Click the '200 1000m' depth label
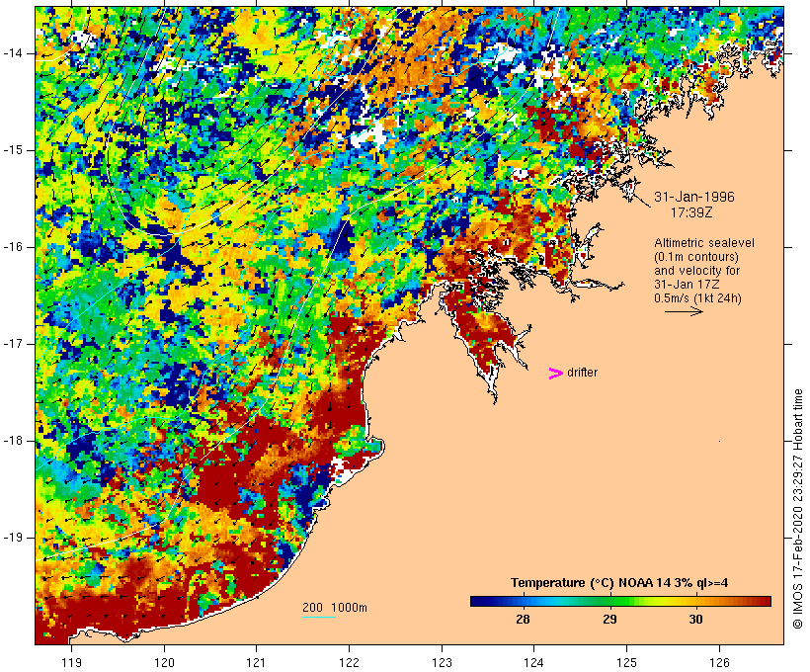Viewport: 810px width, 672px height. coord(335,608)
